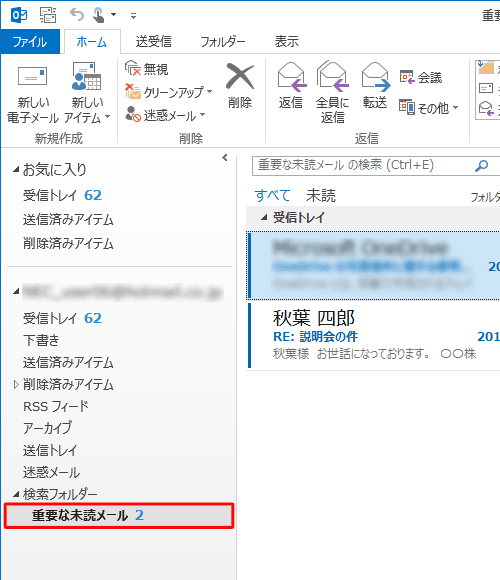500x580 pixels.
Task: Select the account's 受信トレイ 62 folder
Action: pos(62,318)
